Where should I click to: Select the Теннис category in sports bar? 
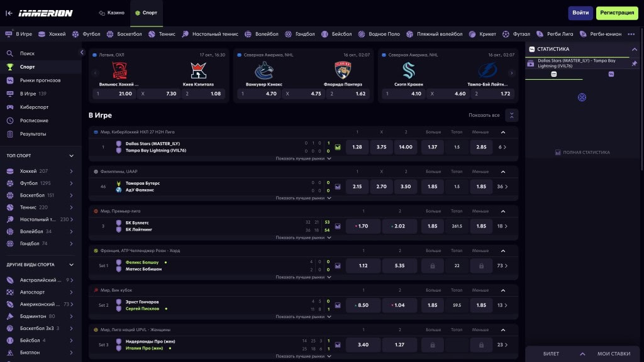(162, 34)
